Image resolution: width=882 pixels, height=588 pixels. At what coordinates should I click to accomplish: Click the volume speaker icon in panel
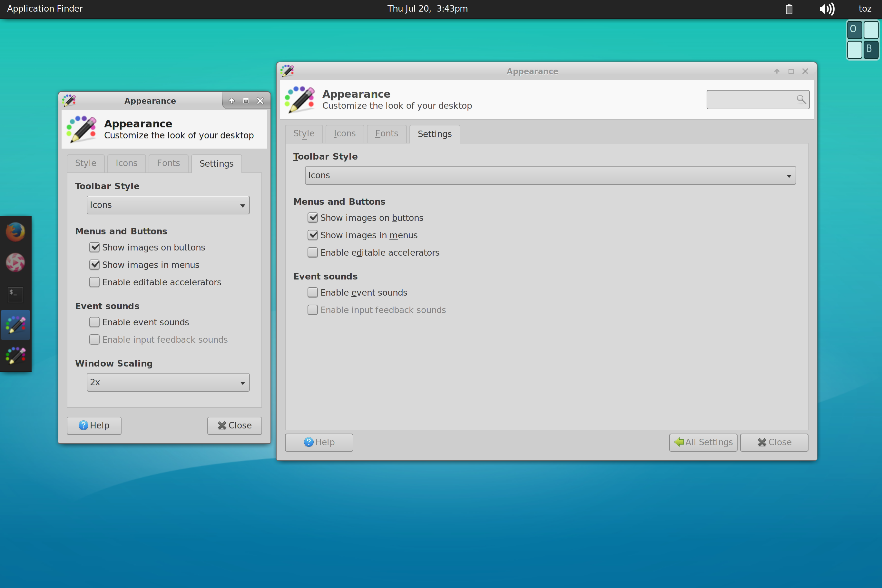click(x=827, y=9)
